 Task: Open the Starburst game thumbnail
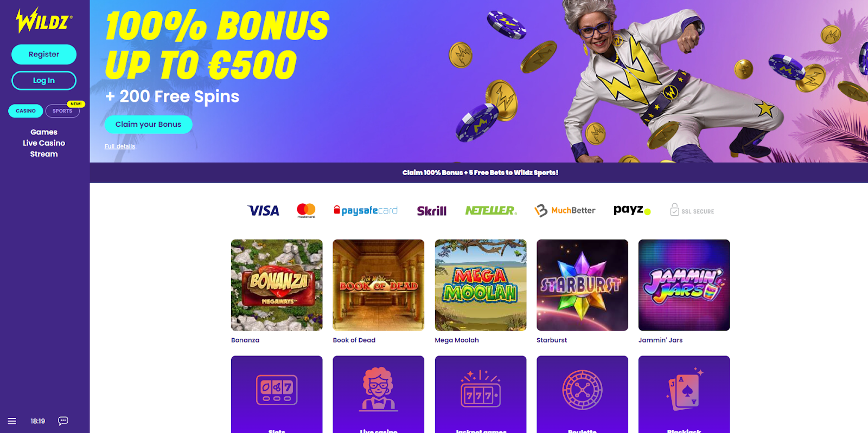tap(582, 285)
